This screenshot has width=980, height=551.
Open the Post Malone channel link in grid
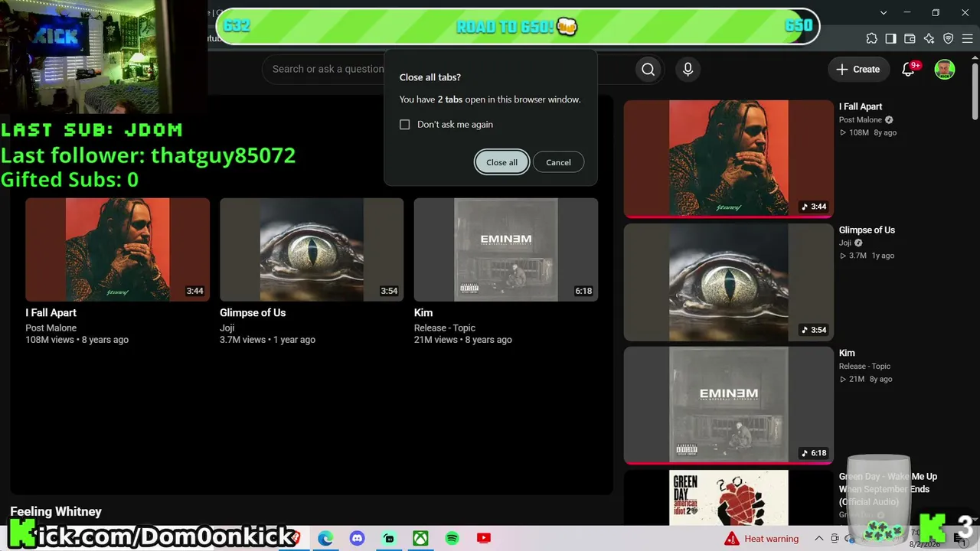(x=51, y=328)
